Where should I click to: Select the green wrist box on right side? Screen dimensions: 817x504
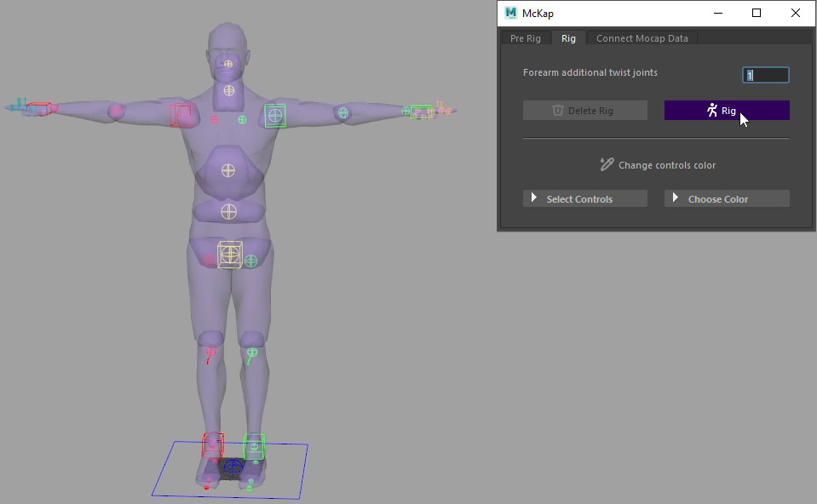[422, 112]
